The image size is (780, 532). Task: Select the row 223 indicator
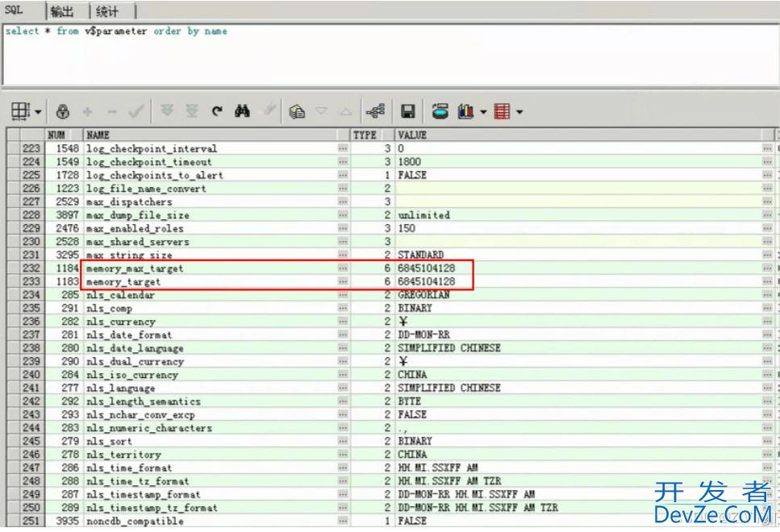pyautogui.click(x=31, y=148)
